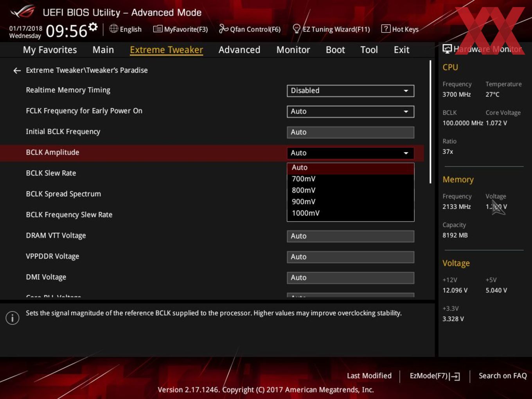Collapse the BCLK Amplitude dropdown
The height and width of the screenshot is (399, 532).
pos(350,153)
